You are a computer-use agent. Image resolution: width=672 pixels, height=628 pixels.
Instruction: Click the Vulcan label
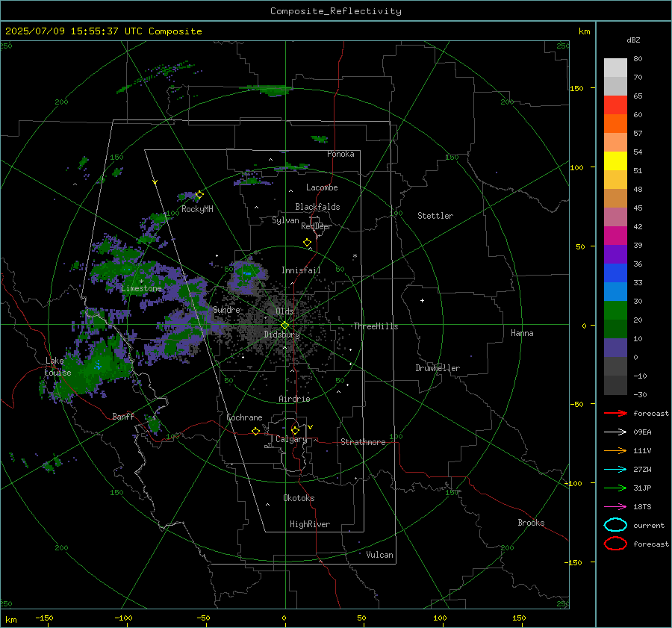379,555
